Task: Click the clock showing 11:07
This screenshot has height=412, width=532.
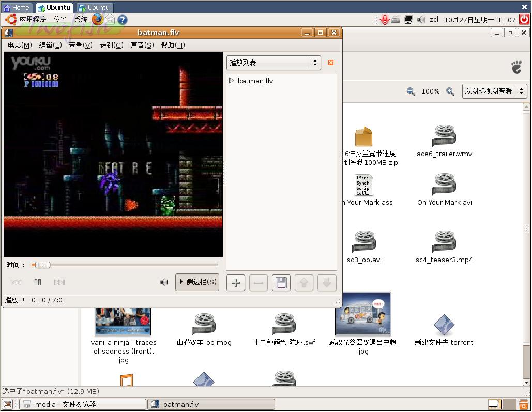Action: click(x=480, y=20)
